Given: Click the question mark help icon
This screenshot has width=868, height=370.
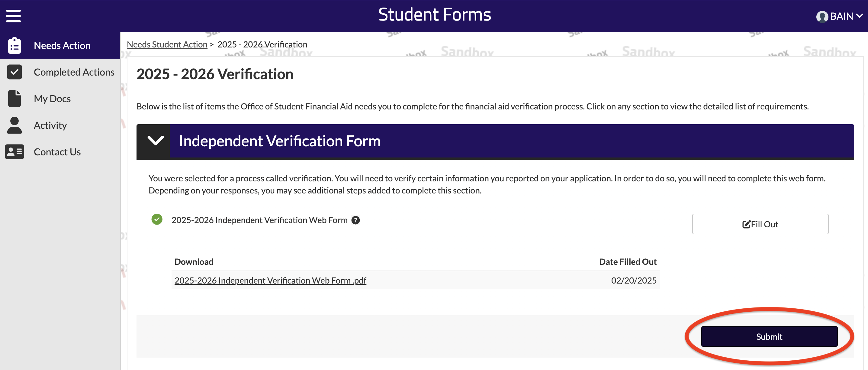Looking at the screenshot, I should [356, 220].
